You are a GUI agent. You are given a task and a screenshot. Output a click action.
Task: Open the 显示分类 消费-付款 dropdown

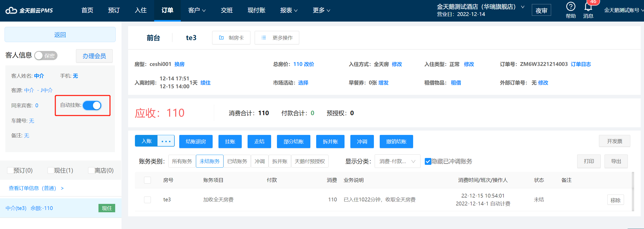[x=397, y=161]
